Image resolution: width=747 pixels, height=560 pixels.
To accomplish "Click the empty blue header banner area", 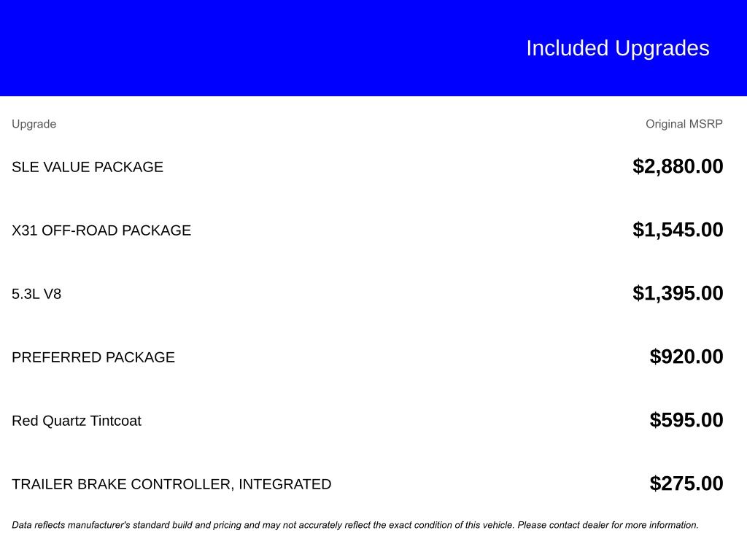I will click(219, 48).
